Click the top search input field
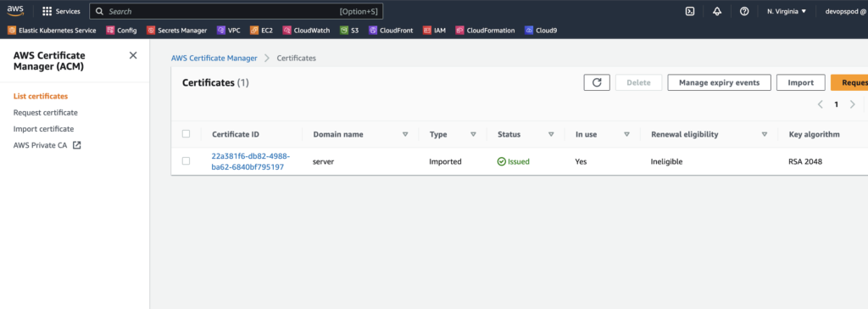Image resolution: width=868 pixels, height=309 pixels. 236,11
